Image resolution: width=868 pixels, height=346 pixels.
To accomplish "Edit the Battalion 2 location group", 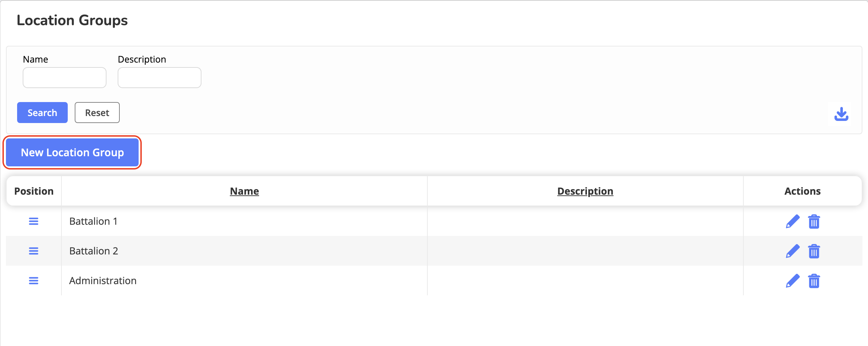I will coord(793,251).
